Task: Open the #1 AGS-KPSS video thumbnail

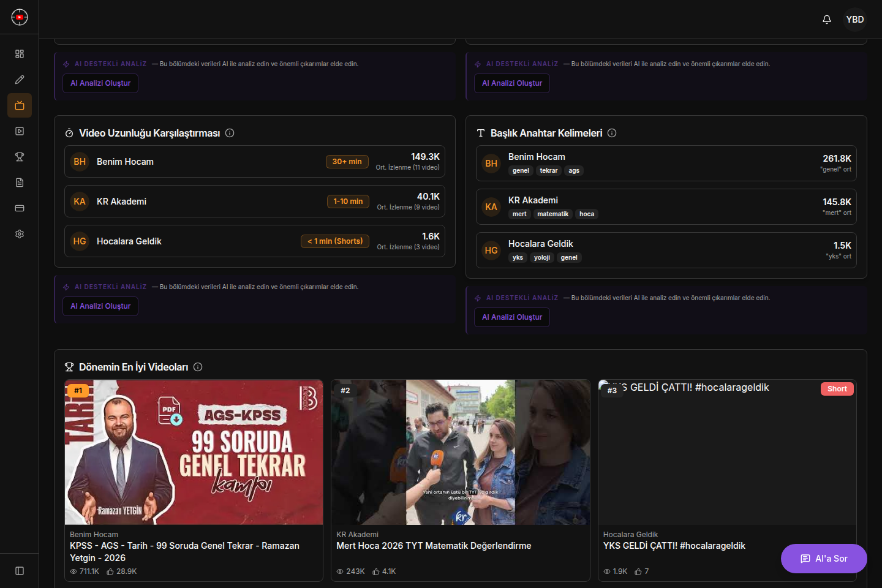Action: (194, 452)
